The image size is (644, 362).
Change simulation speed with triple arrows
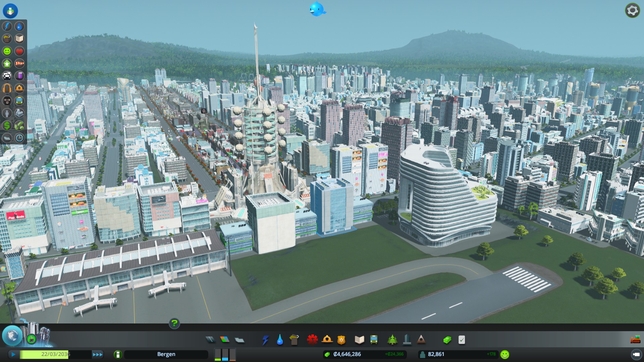tap(98, 354)
